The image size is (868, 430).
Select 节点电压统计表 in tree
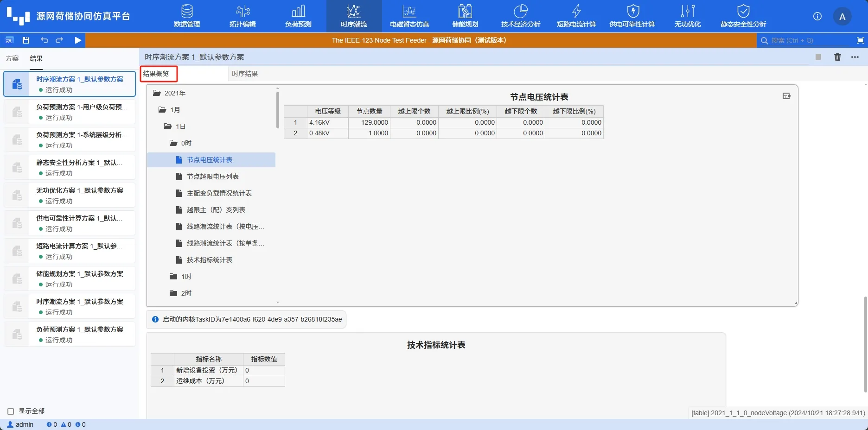(211, 160)
